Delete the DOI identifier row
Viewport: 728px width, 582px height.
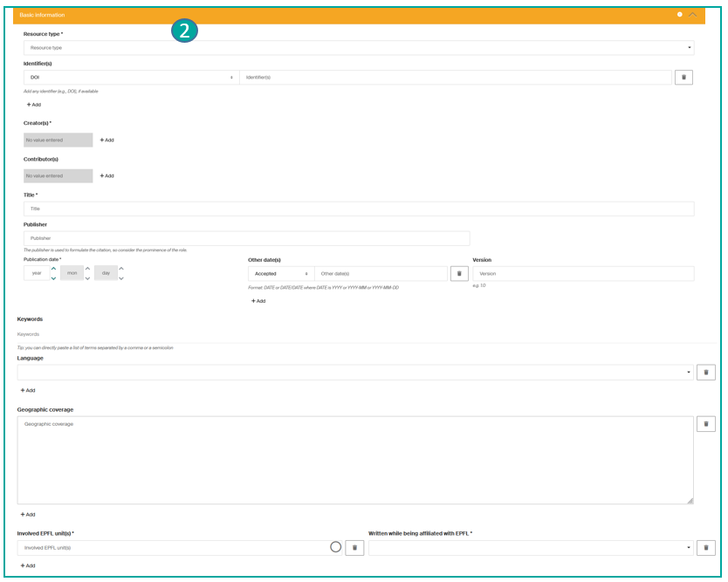683,78
